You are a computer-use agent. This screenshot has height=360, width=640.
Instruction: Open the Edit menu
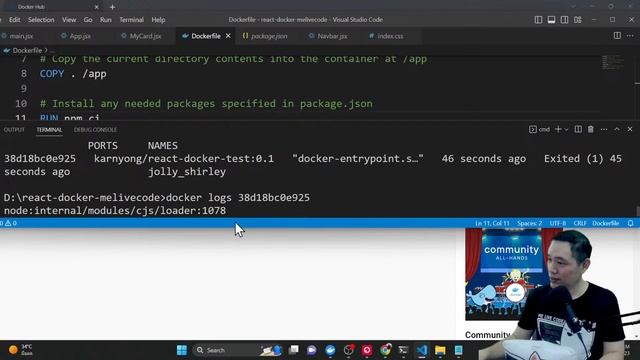[x=15, y=20]
